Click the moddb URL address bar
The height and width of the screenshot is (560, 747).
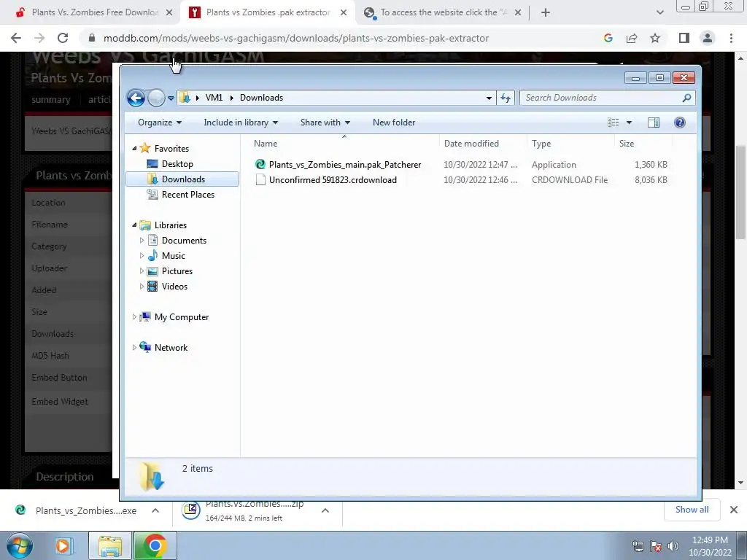(295, 38)
